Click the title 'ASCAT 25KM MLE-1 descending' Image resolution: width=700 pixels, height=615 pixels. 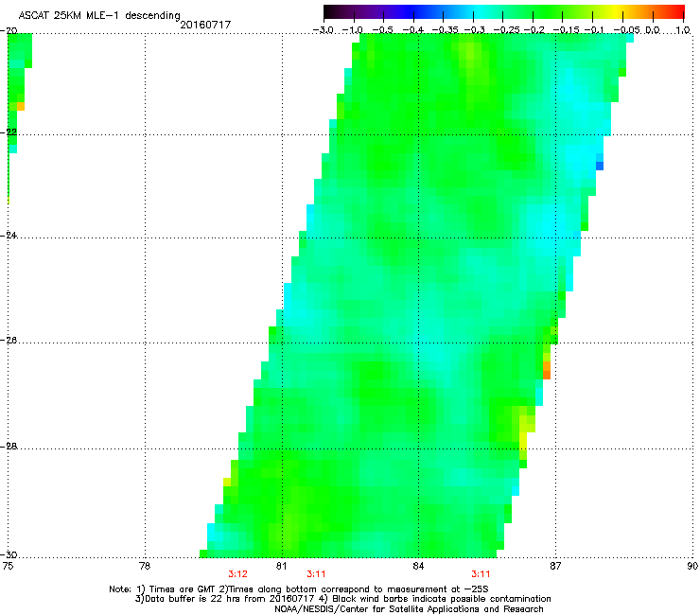point(99,16)
